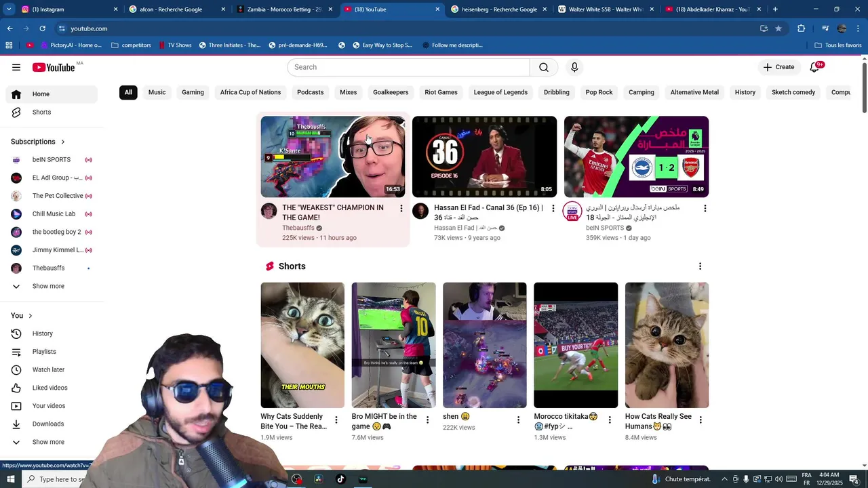Open options for the Bro MIGHT be short
868x488 pixels.
pos(427,420)
